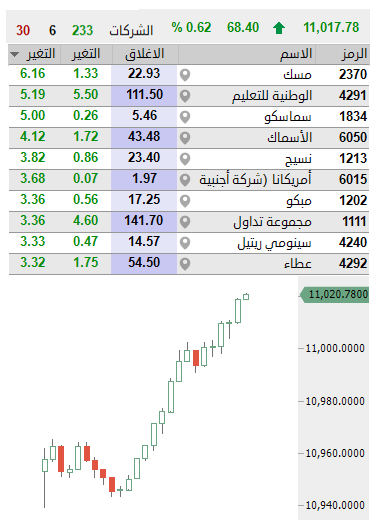
Task: Select stock symbol 4291
Action: (x=353, y=95)
